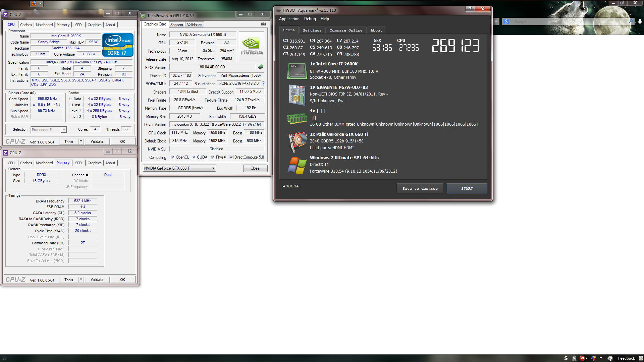
Task: Click the Save to desktop button
Action: point(420,189)
